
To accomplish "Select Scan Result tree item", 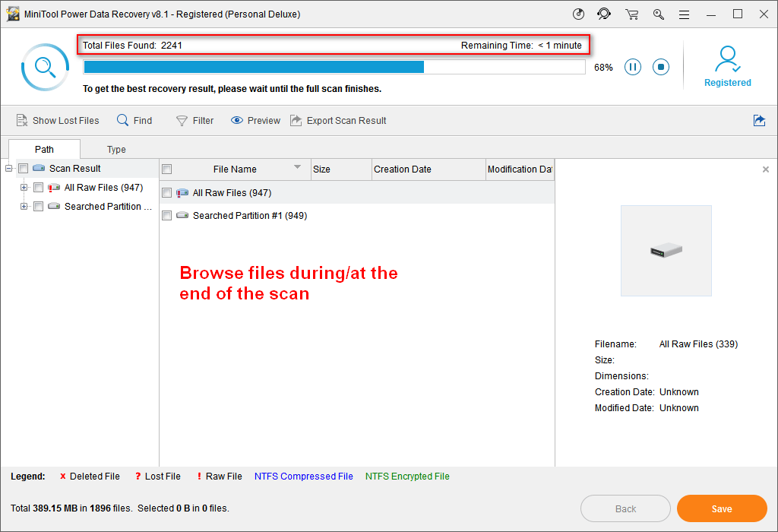I will pyautogui.click(x=75, y=168).
